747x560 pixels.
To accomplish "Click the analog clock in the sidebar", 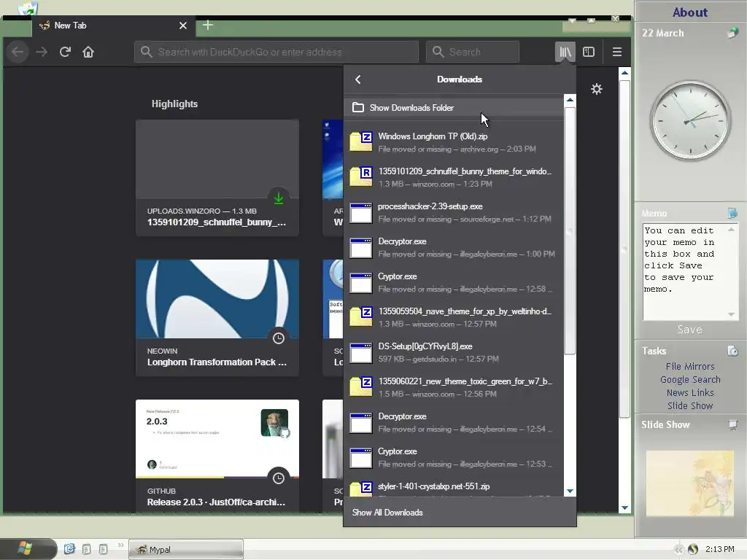I will [690, 120].
